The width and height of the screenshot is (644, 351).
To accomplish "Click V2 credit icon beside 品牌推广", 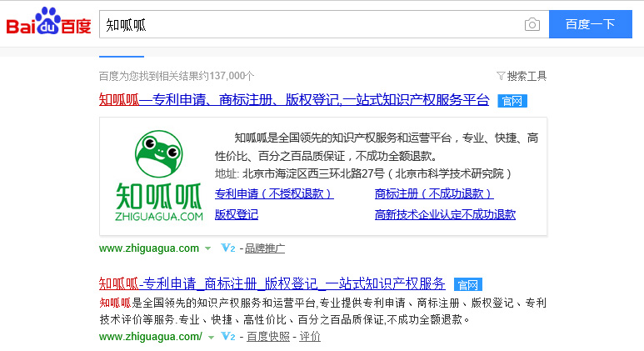I will pos(228,248).
